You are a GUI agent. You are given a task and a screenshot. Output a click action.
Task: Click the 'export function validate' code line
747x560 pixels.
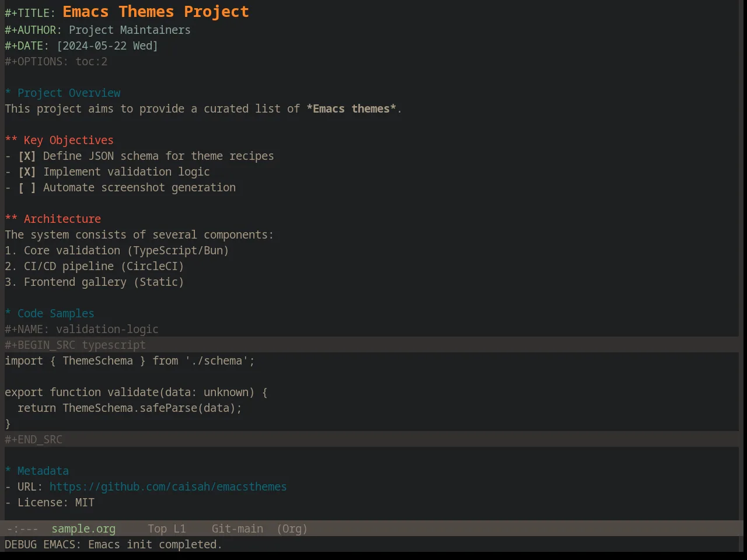click(x=136, y=392)
